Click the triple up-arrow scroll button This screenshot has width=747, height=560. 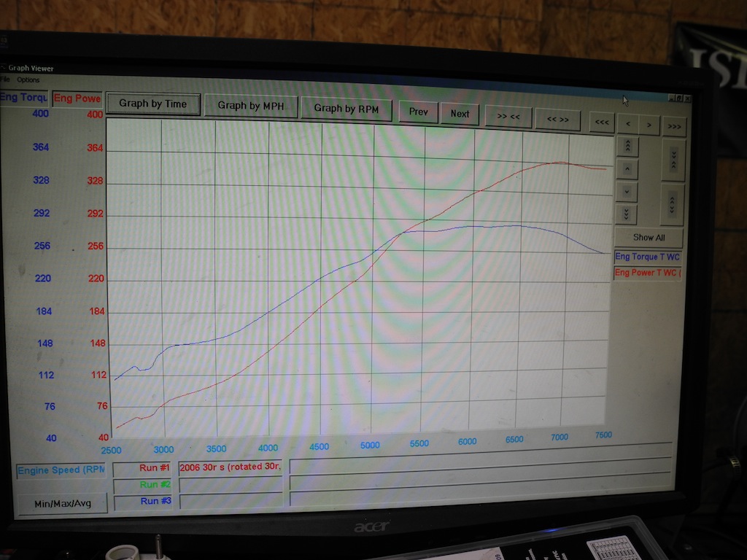click(627, 147)
